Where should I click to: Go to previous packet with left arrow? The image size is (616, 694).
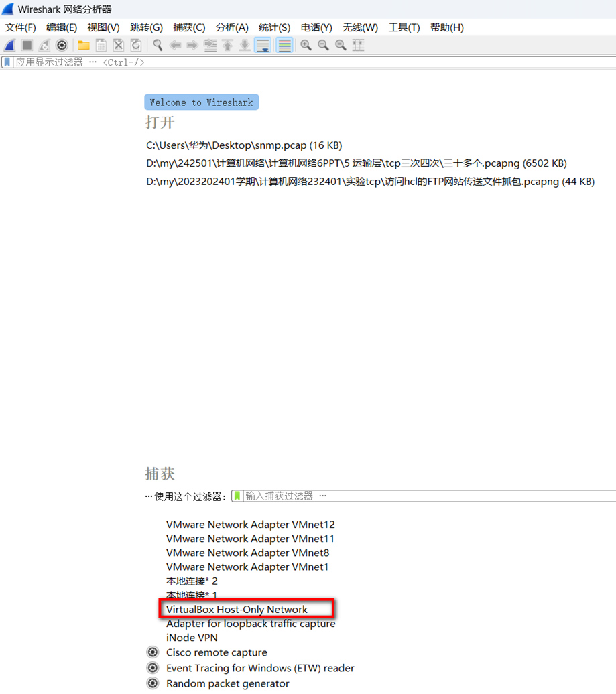coord(176,45)
